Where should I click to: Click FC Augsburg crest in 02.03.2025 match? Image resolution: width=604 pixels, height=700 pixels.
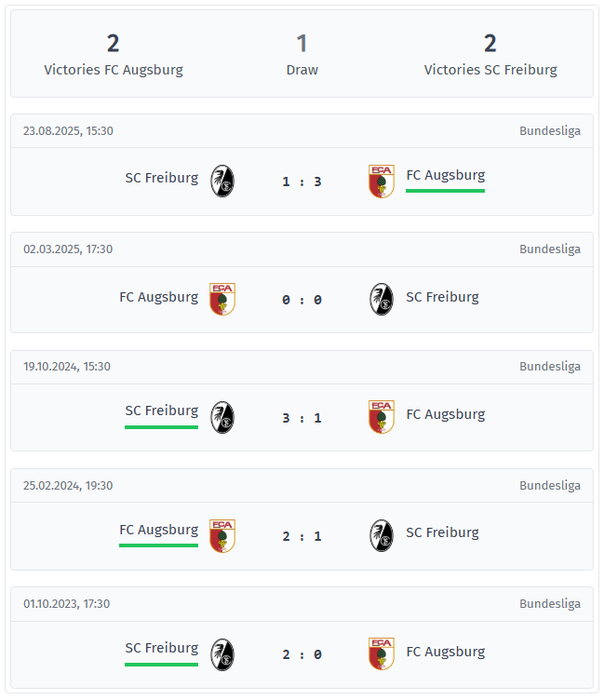click(x=222, y=299)
